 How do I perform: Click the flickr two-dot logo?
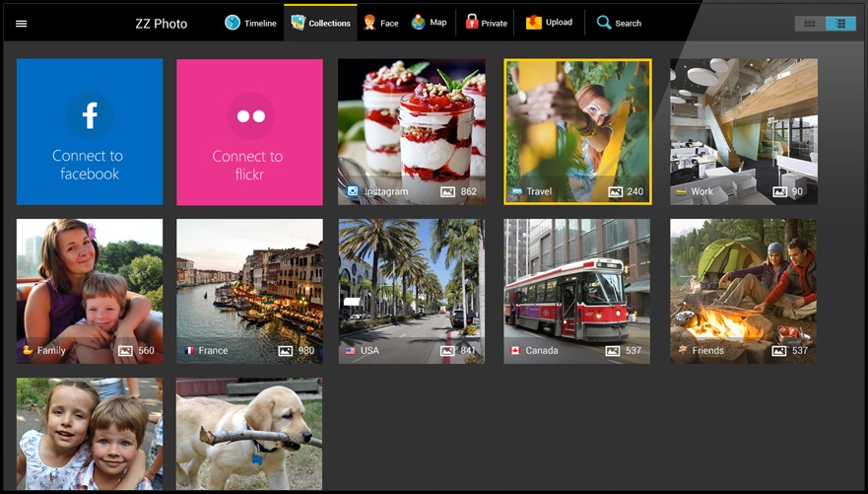tap(251, 115)
